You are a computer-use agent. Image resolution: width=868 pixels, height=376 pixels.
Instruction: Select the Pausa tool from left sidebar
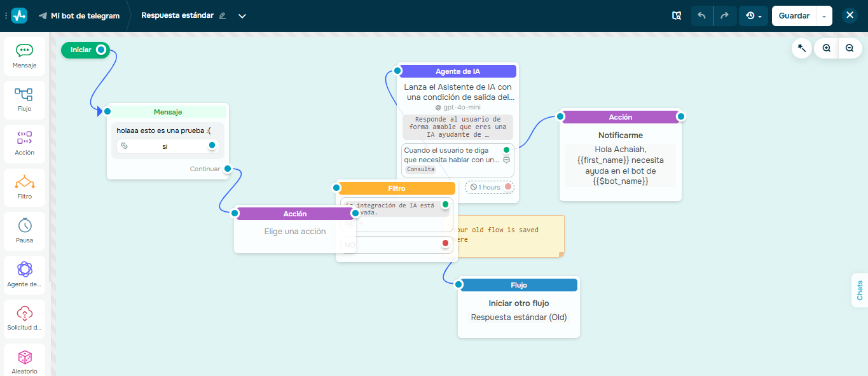(x=24, y=230)
